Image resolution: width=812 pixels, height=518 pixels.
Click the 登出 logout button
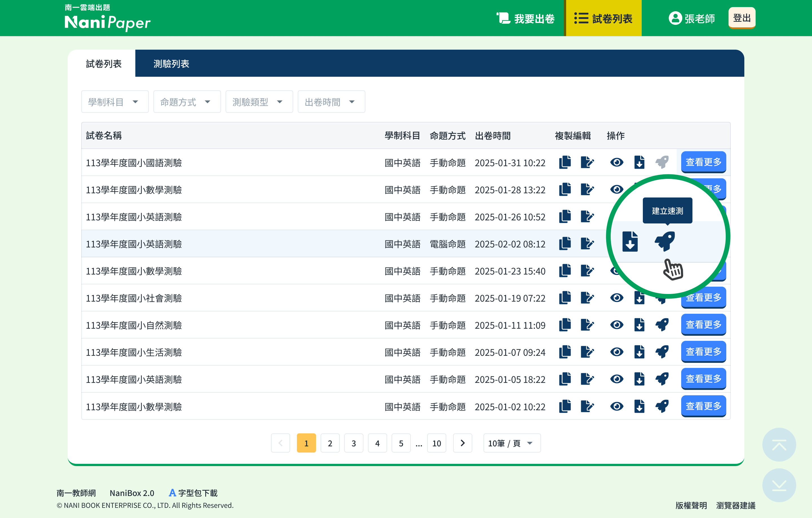[742, 18]
